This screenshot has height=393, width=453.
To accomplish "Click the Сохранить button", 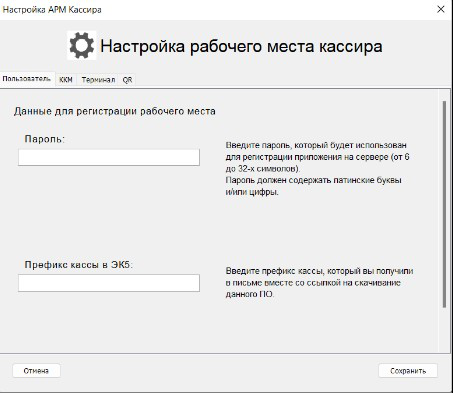I will (x=408, y=371).
